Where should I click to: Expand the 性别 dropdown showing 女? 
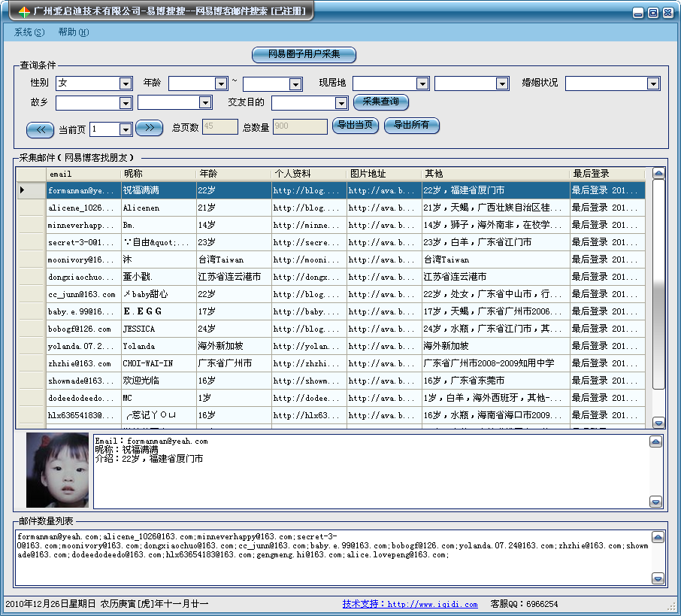pyautogui.click(x=126, y=83)
